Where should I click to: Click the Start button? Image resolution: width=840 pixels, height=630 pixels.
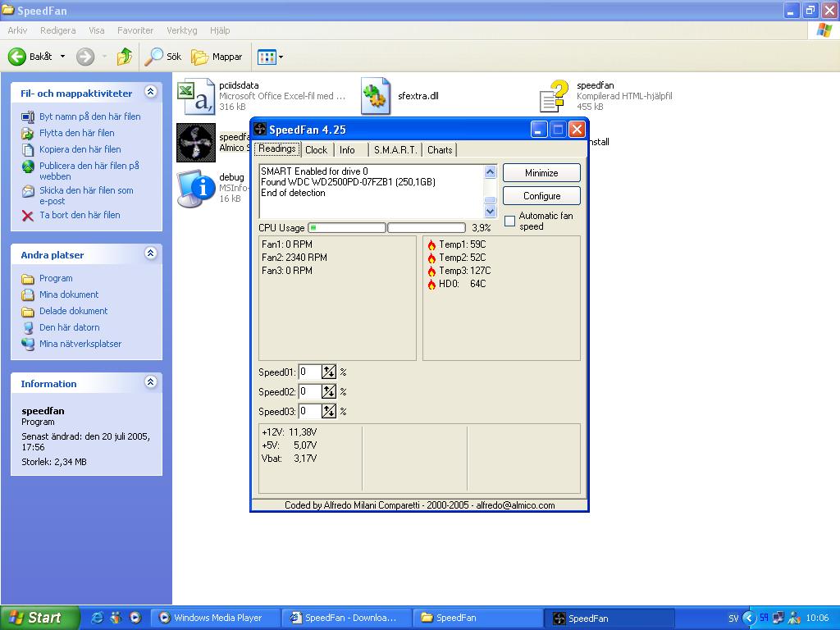[40, 618]
